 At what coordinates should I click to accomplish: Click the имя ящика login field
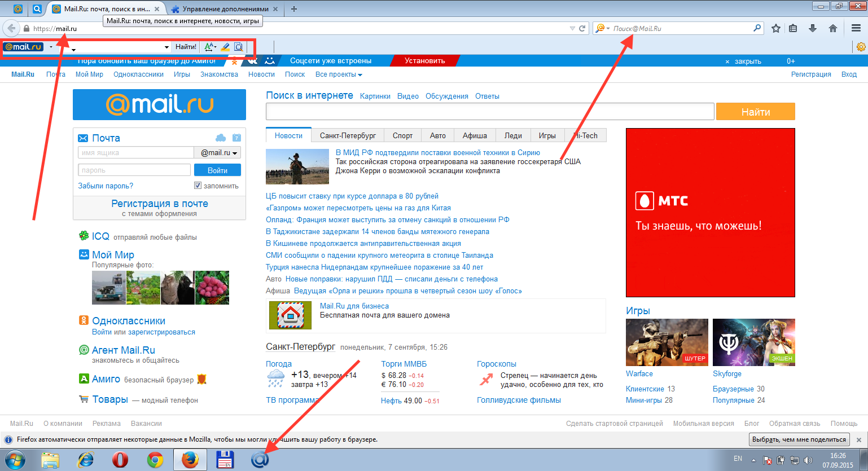[x=136, y=152]
